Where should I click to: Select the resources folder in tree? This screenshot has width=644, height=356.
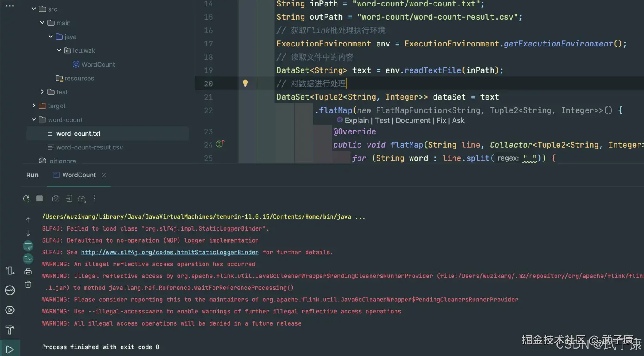(x=79, y=78)
